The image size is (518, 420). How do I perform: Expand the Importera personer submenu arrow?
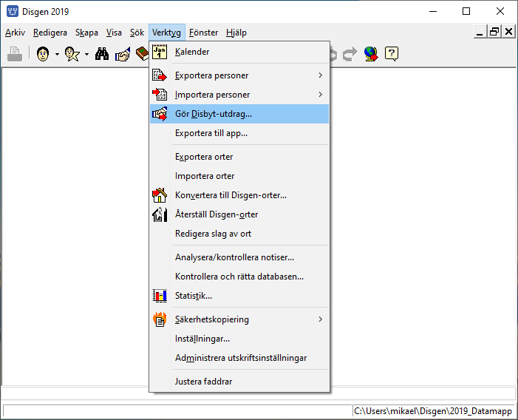click(320, 95)
